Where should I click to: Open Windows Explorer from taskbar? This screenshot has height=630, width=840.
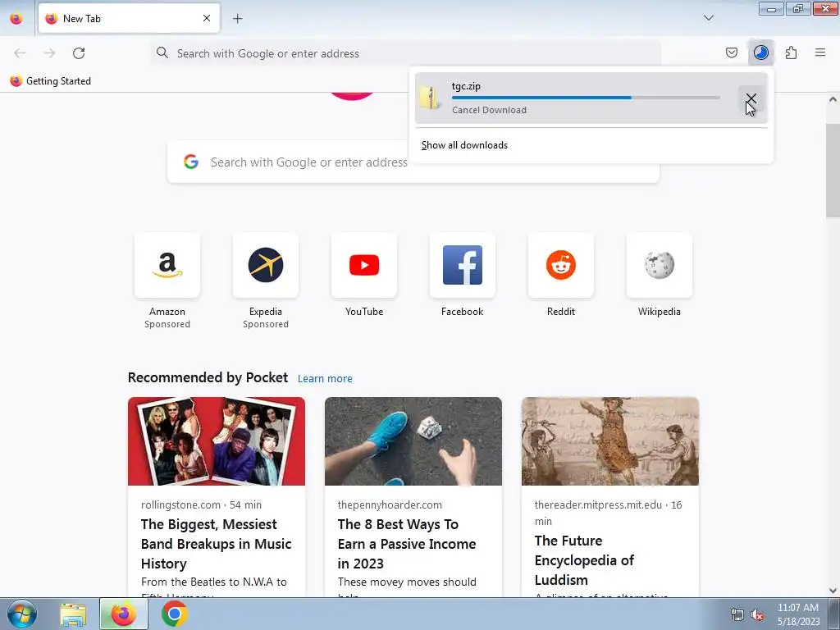(73, 614)
